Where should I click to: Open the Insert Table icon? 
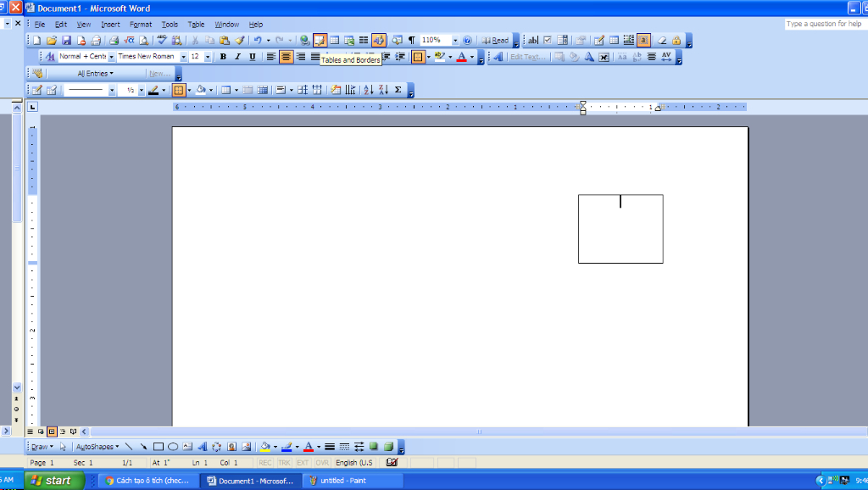333,39
